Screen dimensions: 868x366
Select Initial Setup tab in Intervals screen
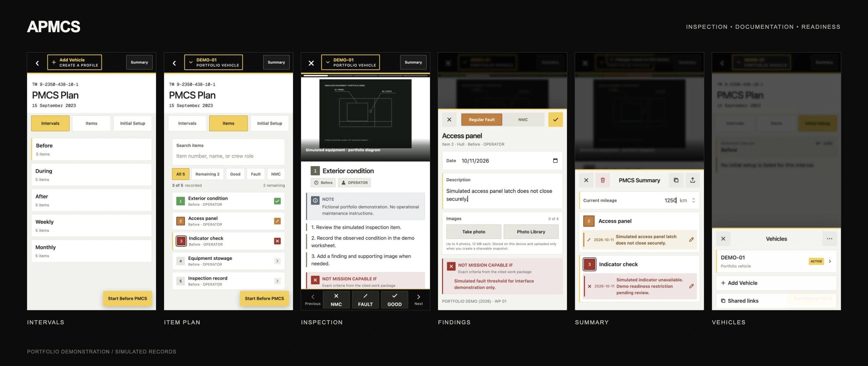pos(133,123)
